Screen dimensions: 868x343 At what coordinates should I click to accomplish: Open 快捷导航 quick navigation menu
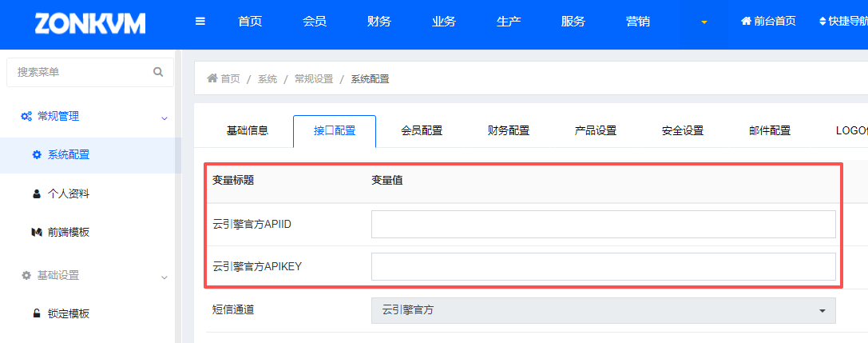843,22
